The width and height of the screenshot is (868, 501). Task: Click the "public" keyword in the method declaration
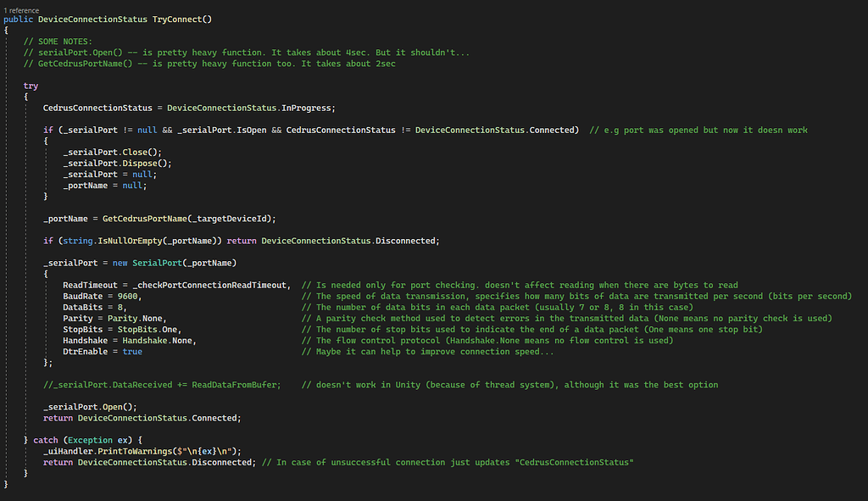pyautogui.click(x=19, y=19)
